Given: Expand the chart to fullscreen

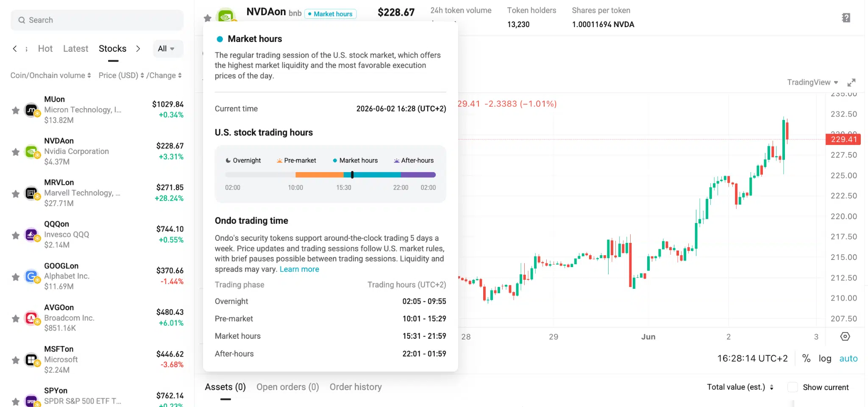Looking at the screenshot, I should coord(851,82).
